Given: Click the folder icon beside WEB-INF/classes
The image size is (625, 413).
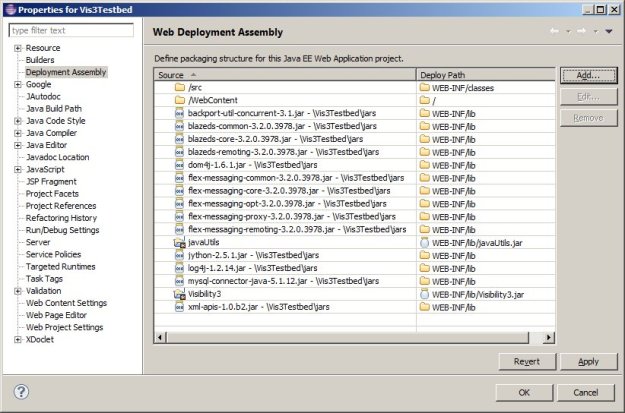Looking at the screenshot, I should 425,87.
